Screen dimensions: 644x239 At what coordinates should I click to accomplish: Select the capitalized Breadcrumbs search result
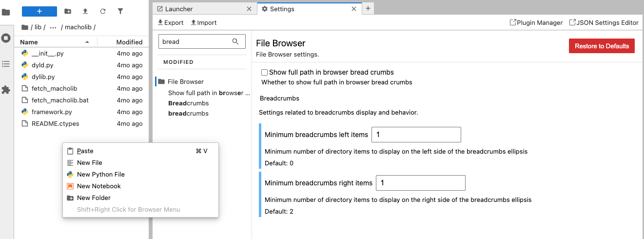[188, 103]
